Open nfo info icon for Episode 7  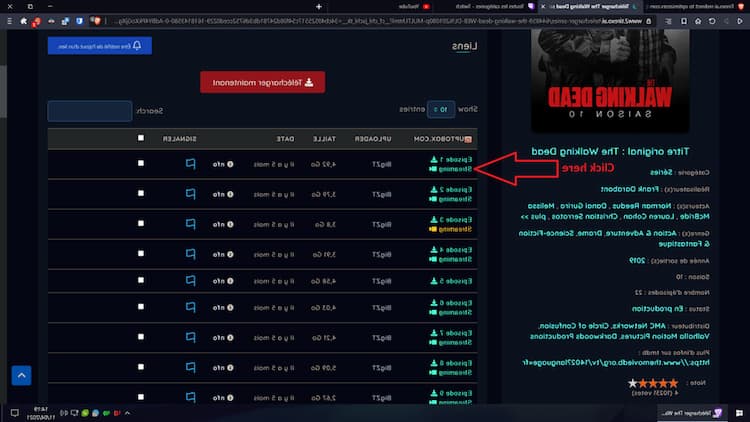pyautogui.click(x=230, y=338)
